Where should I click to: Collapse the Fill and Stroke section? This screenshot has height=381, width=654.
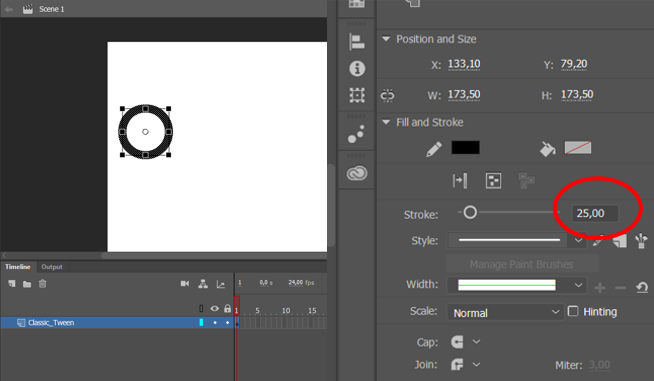click(386, 122)
